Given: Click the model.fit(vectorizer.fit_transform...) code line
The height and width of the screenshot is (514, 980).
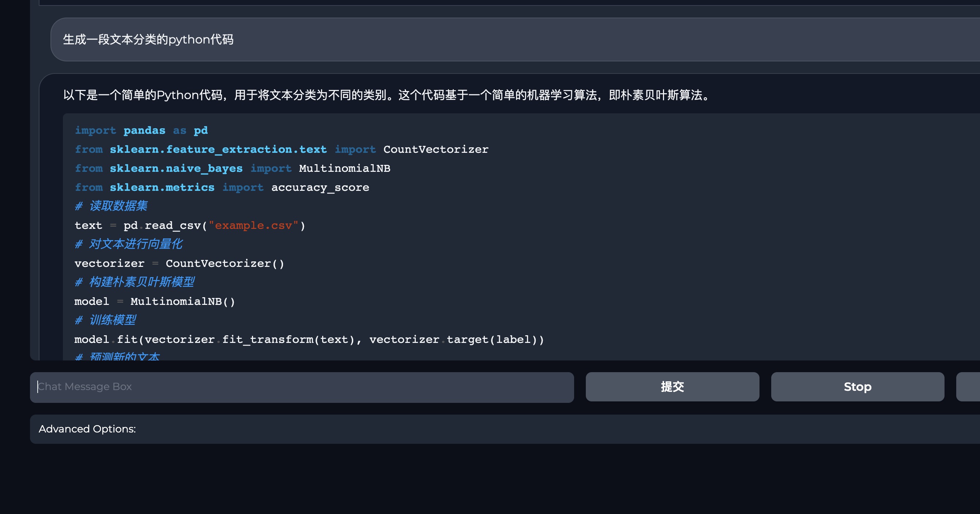Looking at the screenshot, I should tap(309, 340).
